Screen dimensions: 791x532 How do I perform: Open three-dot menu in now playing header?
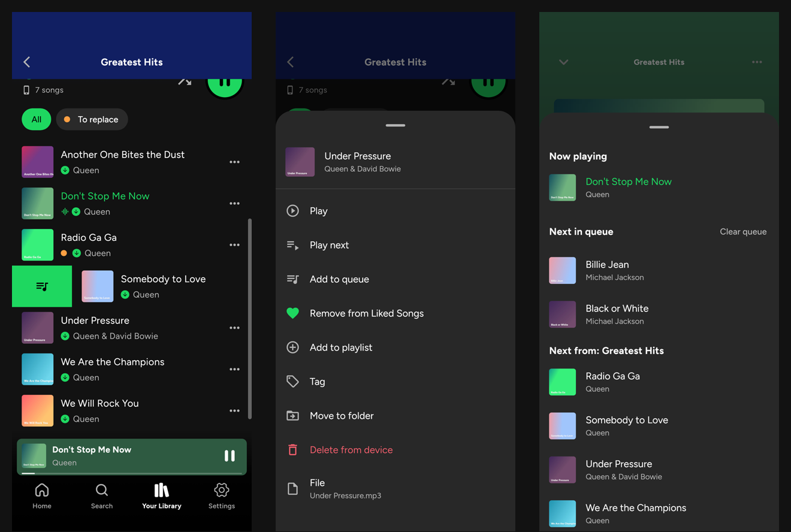pyautogui.click(x=757, y=62)
